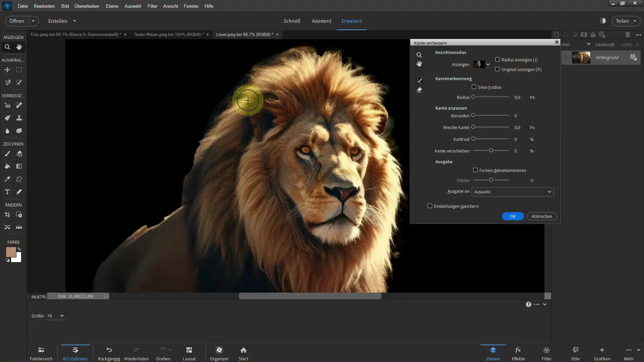Open the blend mode dropdown in layers panel
This screenshot has width=644, height=362.
(x=588, y=44)
